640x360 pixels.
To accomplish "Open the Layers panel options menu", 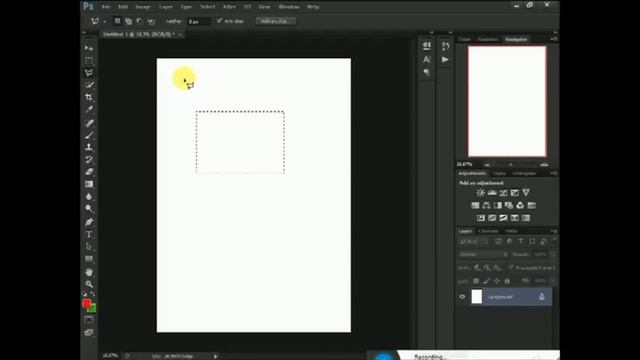I will click(x=553, y=231).
